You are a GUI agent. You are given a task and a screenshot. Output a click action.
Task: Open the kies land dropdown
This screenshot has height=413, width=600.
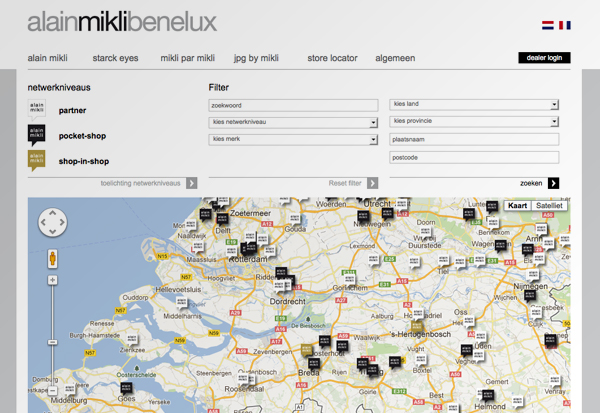(x=474, y=104)
